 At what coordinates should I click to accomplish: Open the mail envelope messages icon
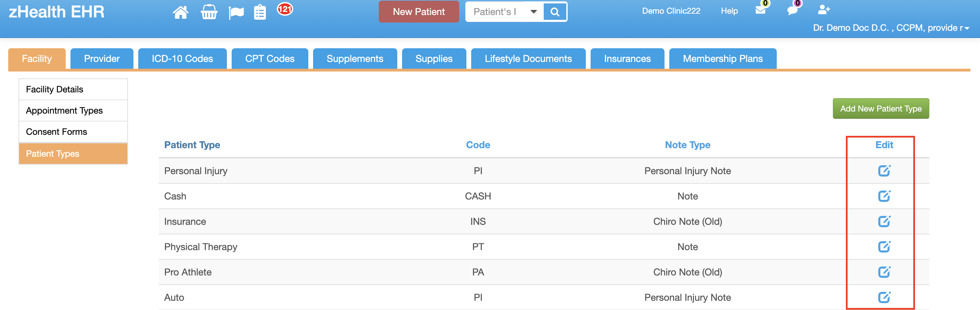point(760,10)
